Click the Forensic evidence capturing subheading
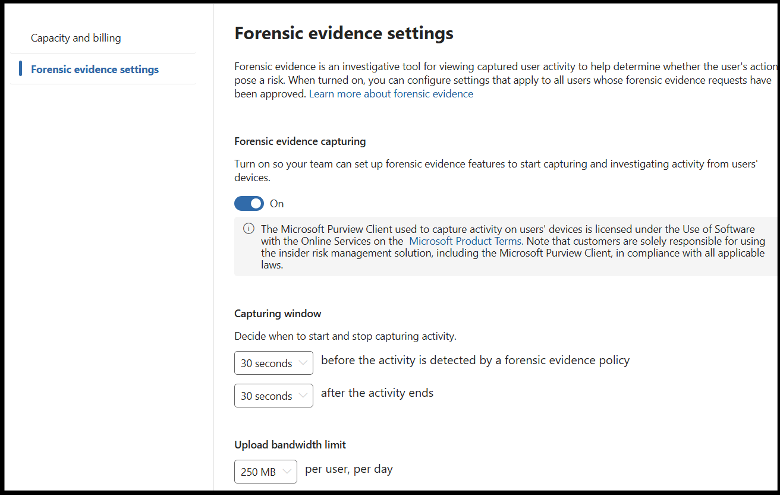The image size is (780, 495). pyautogui.click(x=300, y=141)
